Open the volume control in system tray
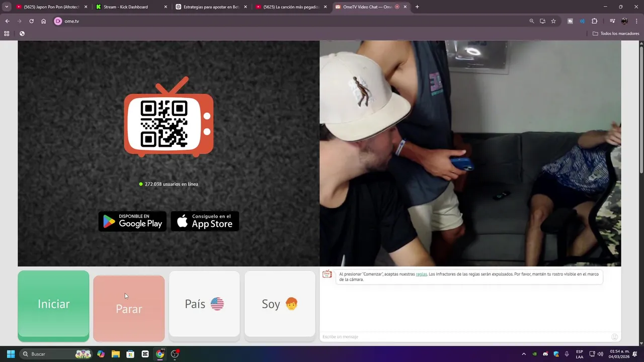Image resolution: width=644 pixels, height=362 pixels. [x=601, y=354]
